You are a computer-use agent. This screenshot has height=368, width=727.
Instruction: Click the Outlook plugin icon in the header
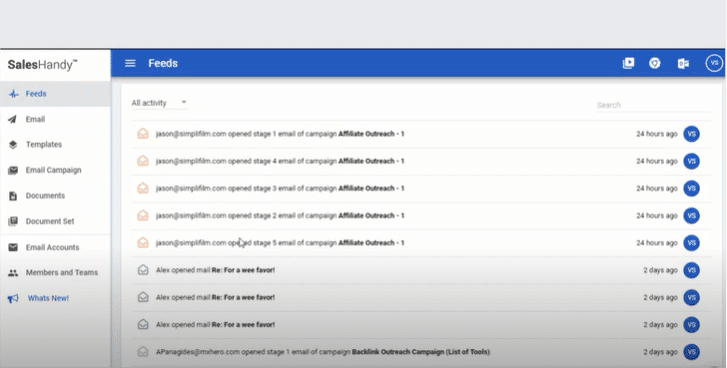coord(683,63)
